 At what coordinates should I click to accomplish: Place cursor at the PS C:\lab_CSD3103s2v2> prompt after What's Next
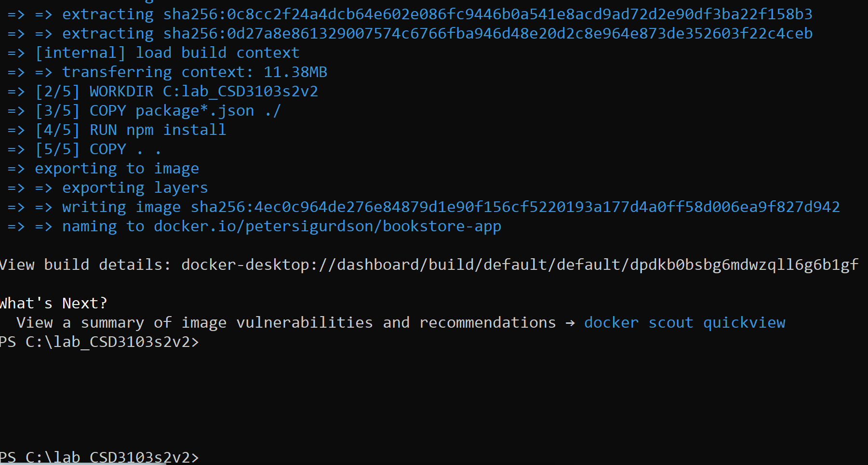[99, 342]
